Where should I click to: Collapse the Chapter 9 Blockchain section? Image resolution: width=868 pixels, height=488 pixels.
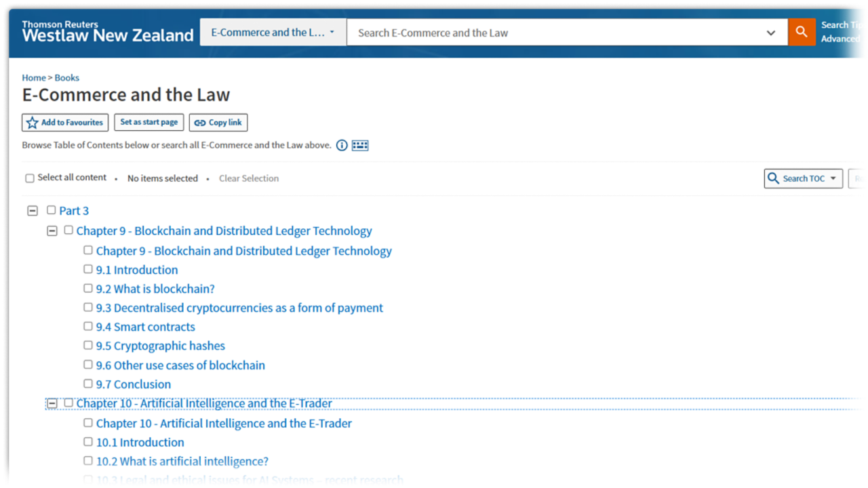(x=52, y=231)
